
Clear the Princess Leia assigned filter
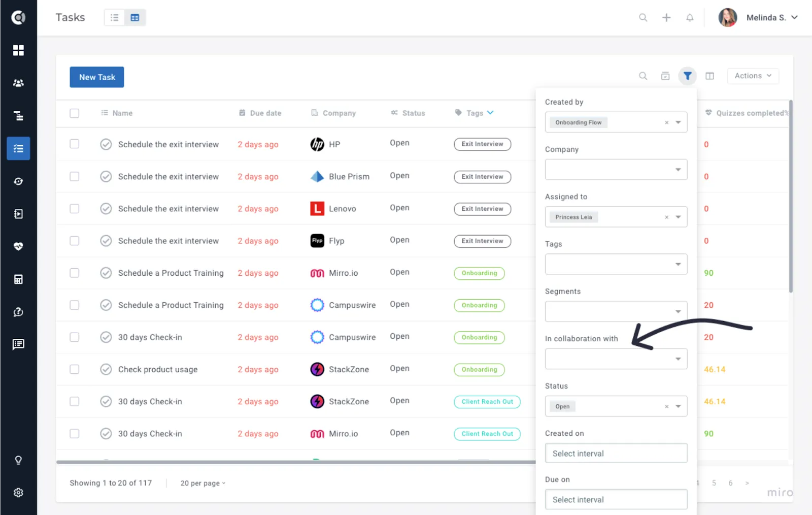point(666,217)
